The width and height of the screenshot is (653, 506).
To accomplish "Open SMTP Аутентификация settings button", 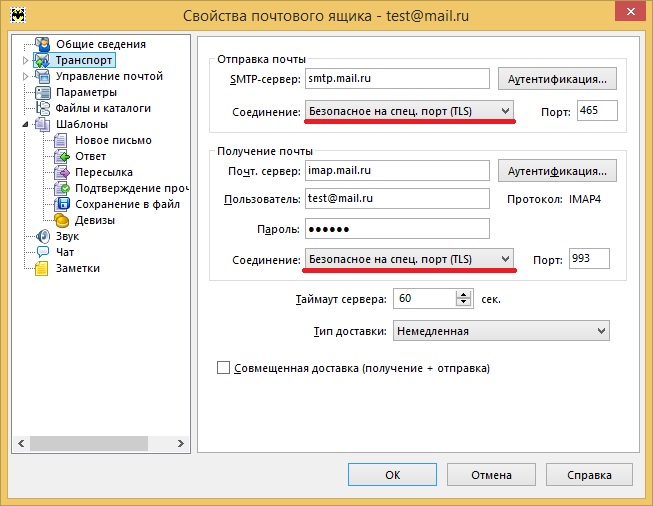I will tap(557, 79).
